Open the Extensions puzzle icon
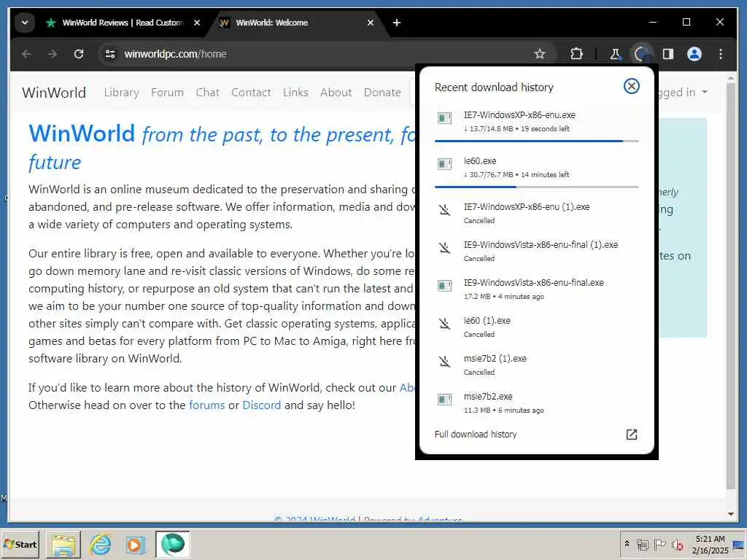This screenshot has width=747, height=560. 576,54
